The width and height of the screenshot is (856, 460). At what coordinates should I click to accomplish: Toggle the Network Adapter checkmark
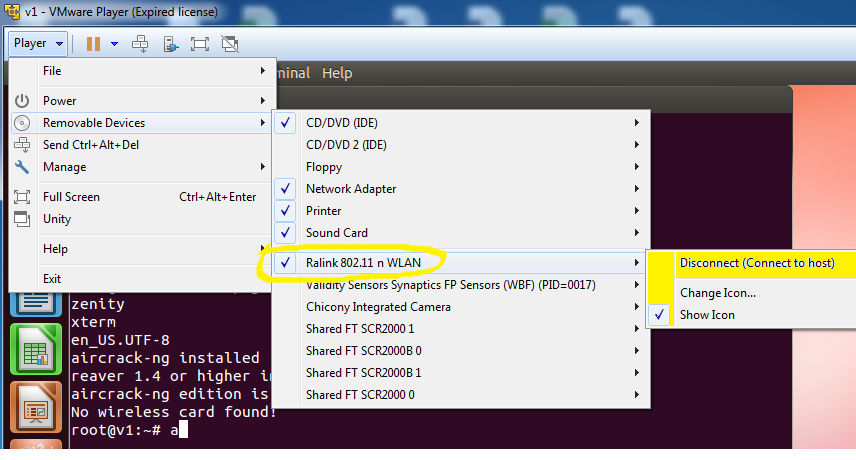click(x=286, y=189)
